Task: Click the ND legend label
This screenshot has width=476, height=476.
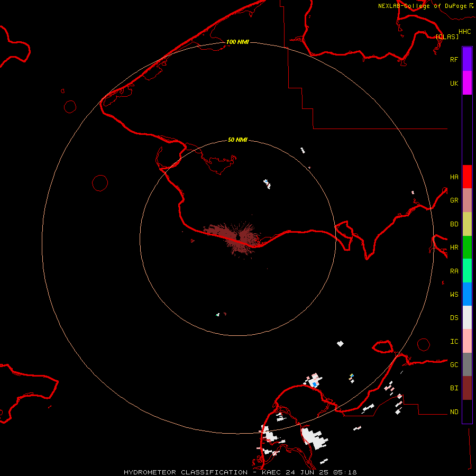Action: 454,412
